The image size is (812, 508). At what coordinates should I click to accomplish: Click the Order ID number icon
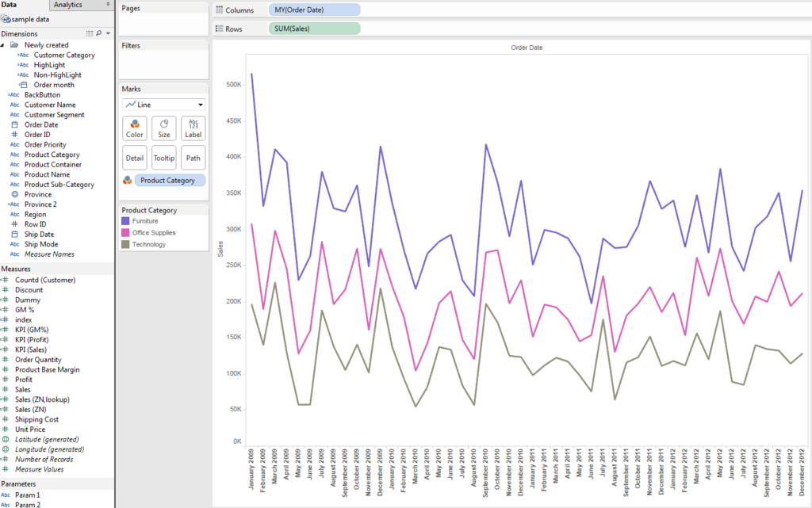point(14,135)
